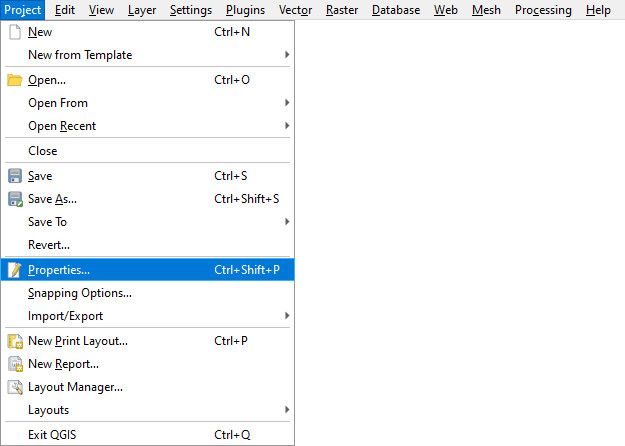This screenshot has height=446, width=625.
Task: Open the Layer menu
Action: [142, 10]
